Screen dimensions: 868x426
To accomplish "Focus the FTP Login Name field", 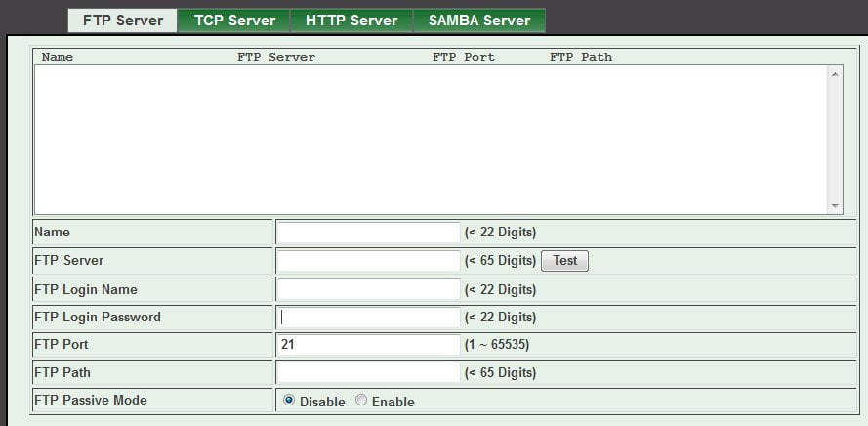I will point(368,289).
